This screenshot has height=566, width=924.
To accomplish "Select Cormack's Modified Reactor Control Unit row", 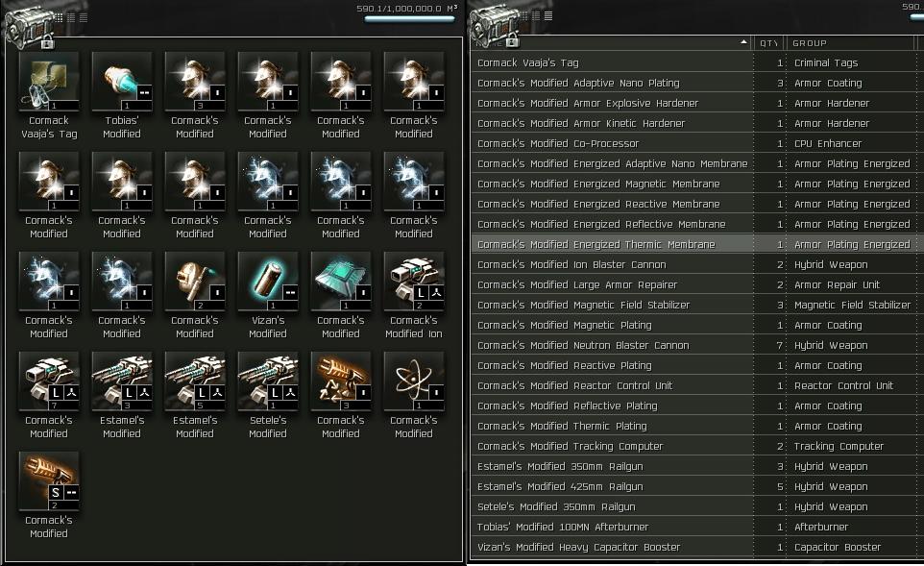I will [697, 385].
